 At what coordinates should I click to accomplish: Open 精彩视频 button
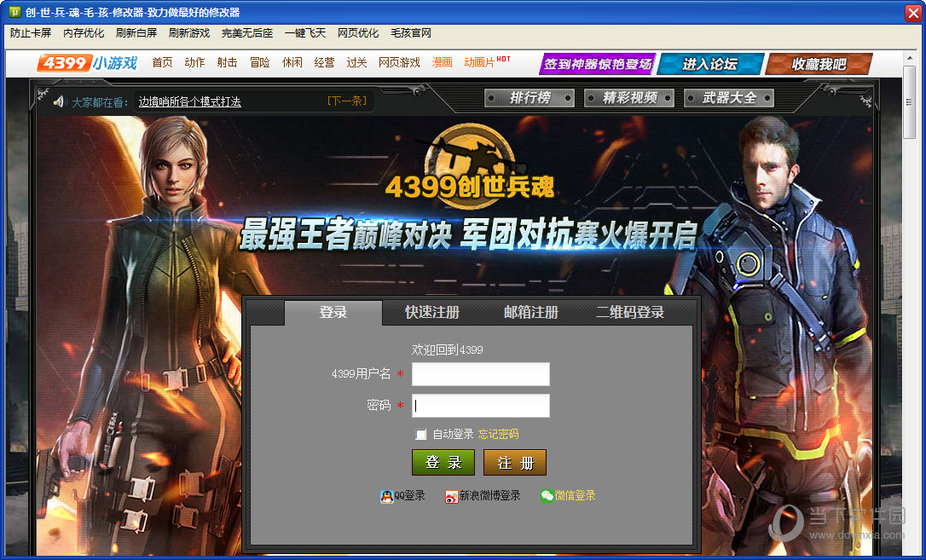click(629, 98)
